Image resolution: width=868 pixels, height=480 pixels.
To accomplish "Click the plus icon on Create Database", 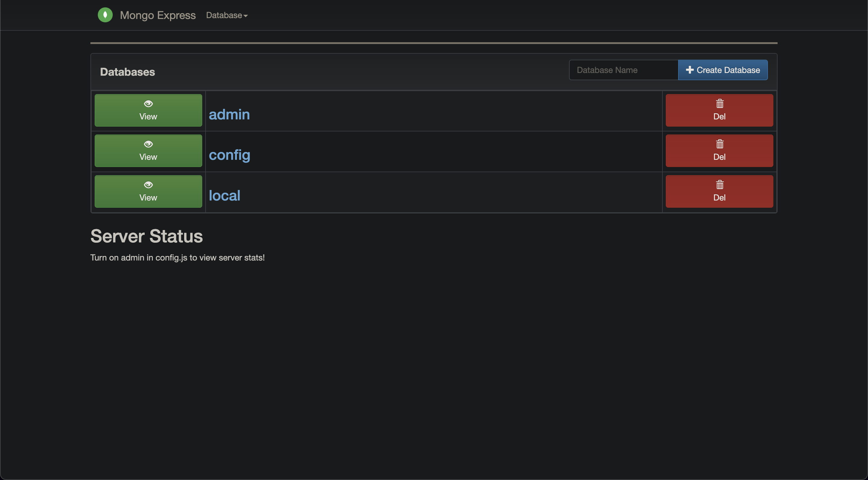I will tap(689, 70).
